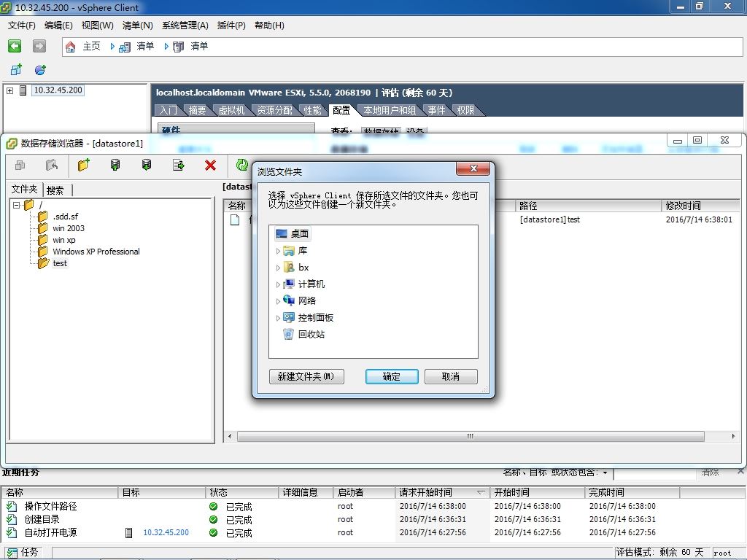Screen dimensions: 747x560
Task: Select the .sdd.sf folder
Action: (65, 217)
